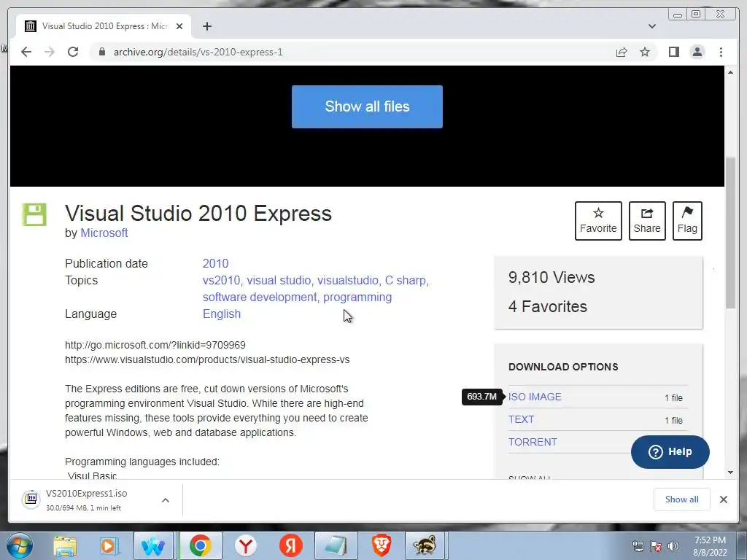This screenshot has height=560, width=747.
Task: Click the Flag button
Action: [x=687, y=221]
